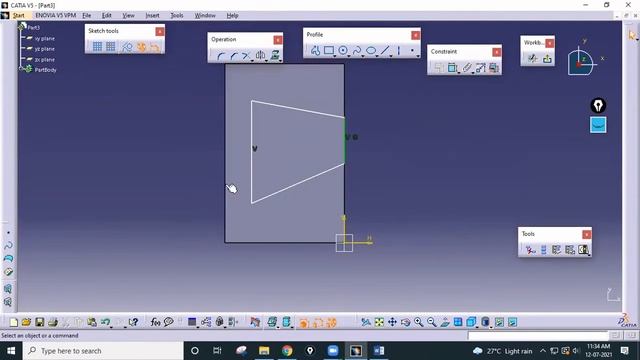Image resolution: width=640 pixels, height=360 pixels.
Task: Click the Sketch icon in Workbench toolbar
Action: [x=533, y=59]
